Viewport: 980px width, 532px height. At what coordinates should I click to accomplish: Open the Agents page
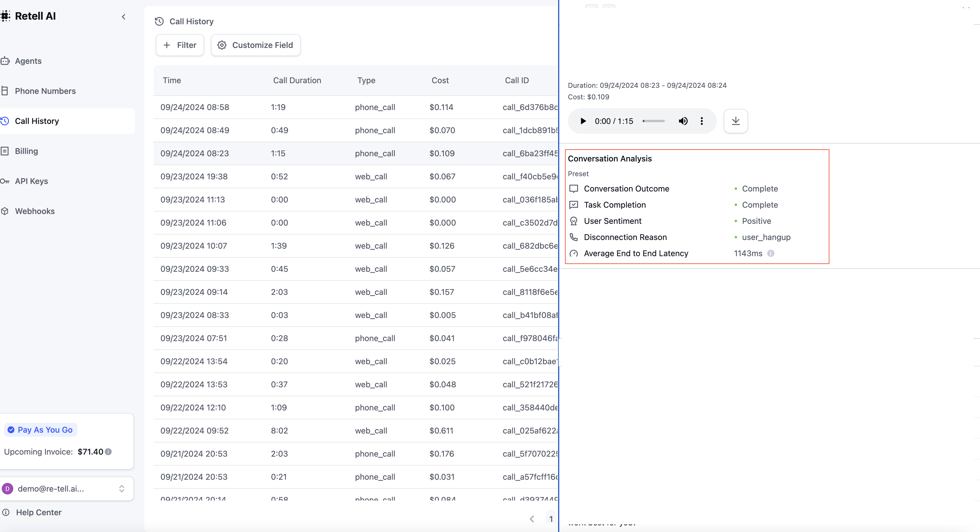click(x=28, y=61)
